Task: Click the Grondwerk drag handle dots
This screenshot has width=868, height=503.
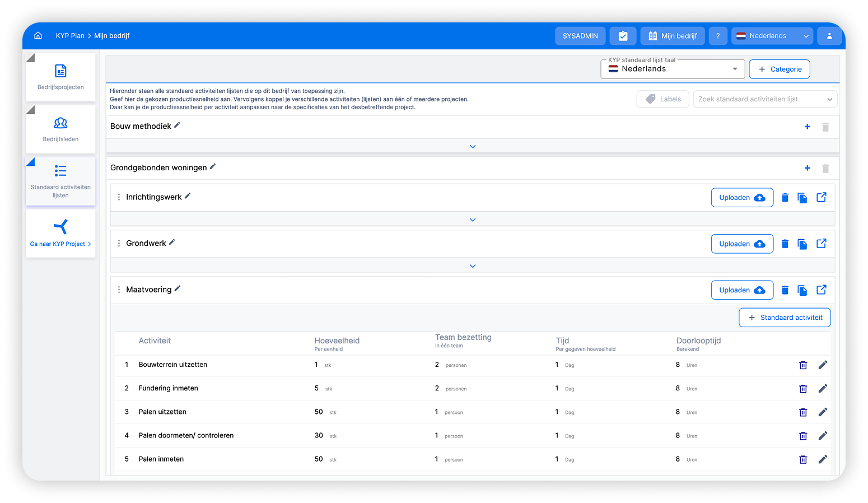Action: pyautogui.click(x=119, y=244)
